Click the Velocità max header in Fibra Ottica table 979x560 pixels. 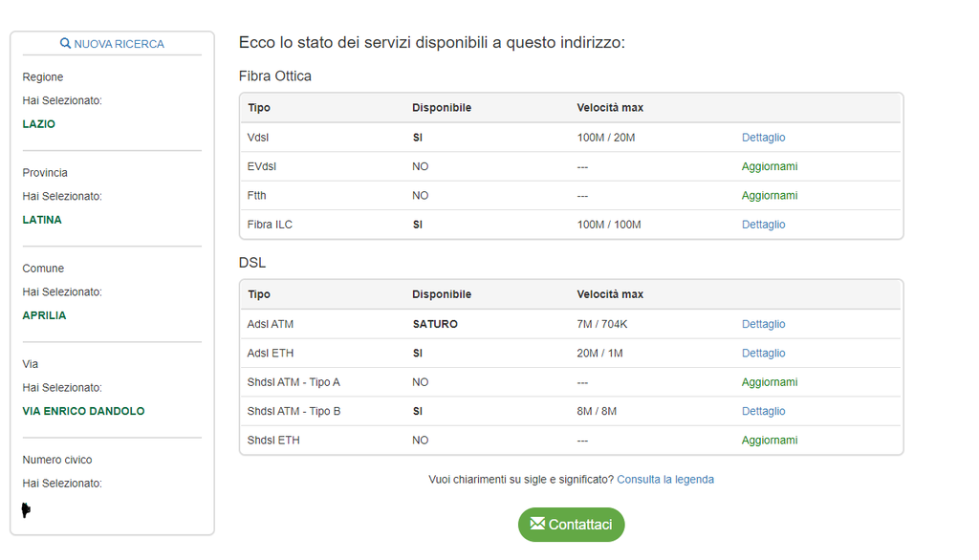coord(610,108)
